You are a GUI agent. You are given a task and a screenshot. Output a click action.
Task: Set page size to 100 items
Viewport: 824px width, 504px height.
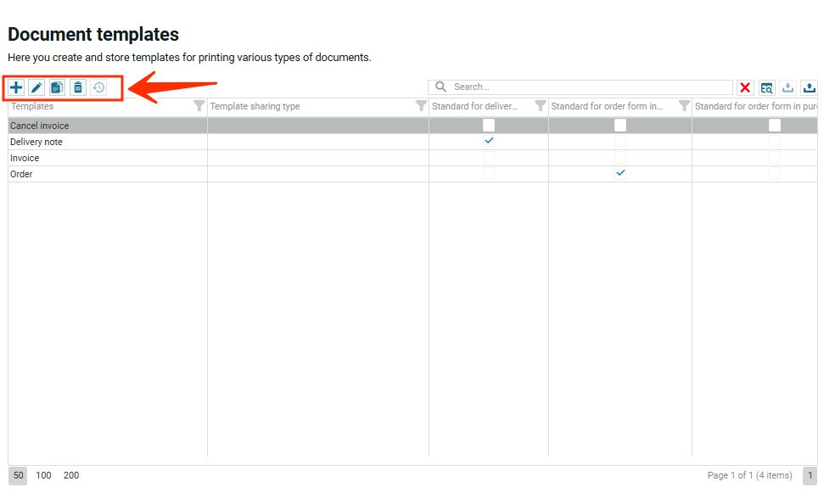click(x=43, y=476)
